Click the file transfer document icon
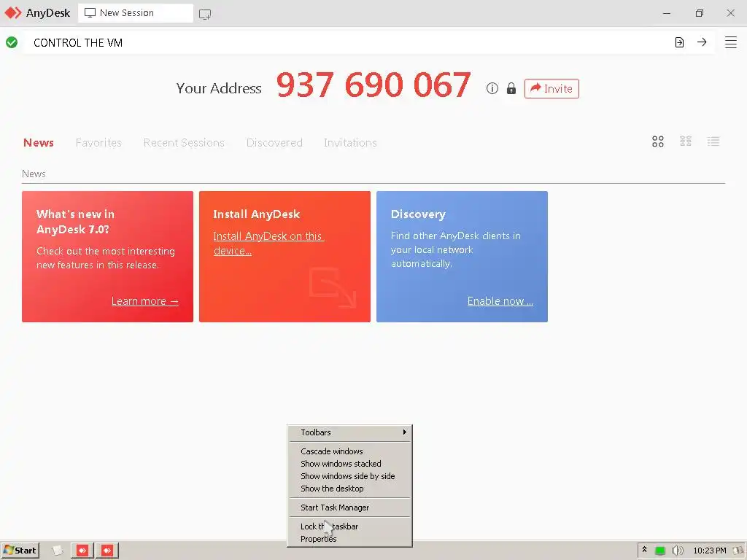 pos(679,42)
